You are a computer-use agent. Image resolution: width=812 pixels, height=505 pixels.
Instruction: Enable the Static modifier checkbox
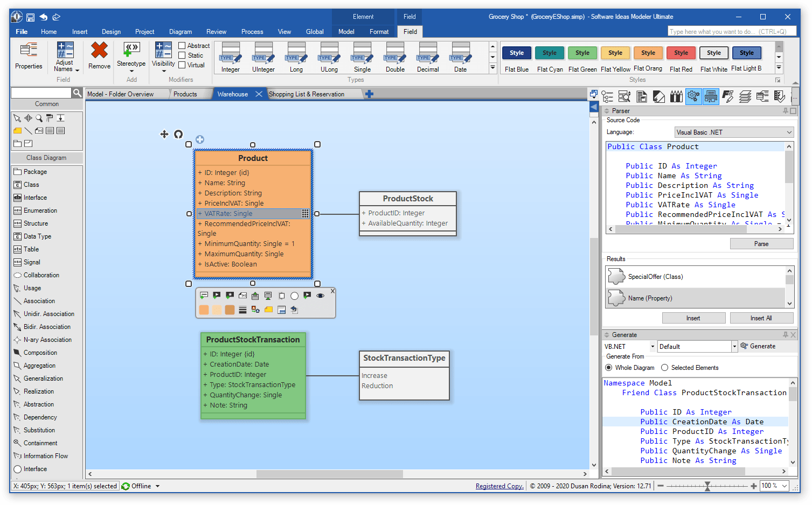click(182, 55)
